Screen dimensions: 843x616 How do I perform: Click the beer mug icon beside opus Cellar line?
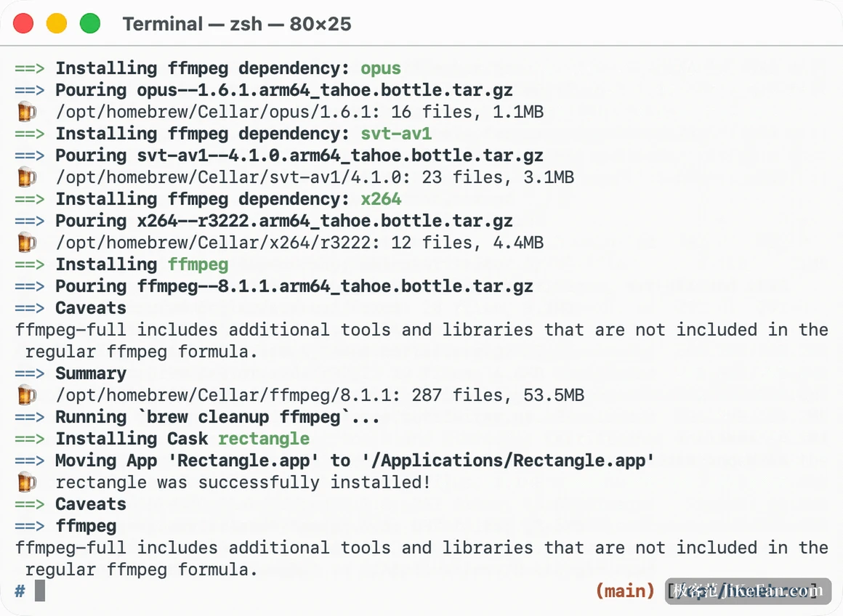coord(27,112)
